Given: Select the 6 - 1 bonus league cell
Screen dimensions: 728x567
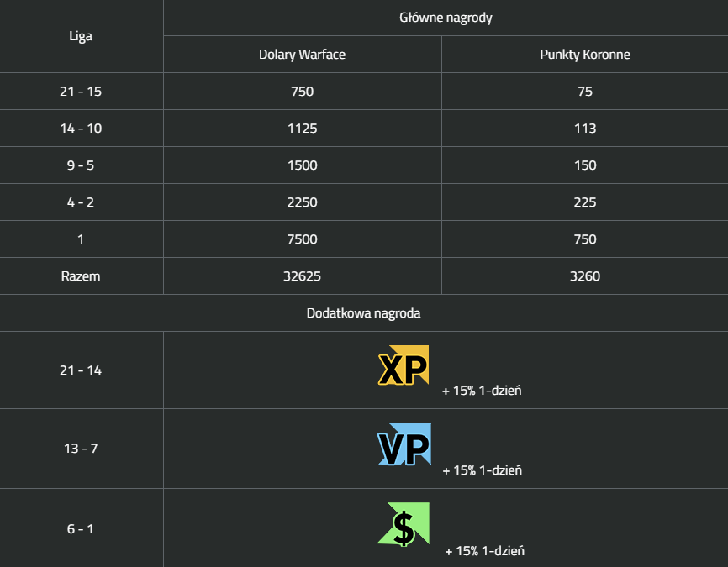Looking at the screenshot, I should coord(81,529).
